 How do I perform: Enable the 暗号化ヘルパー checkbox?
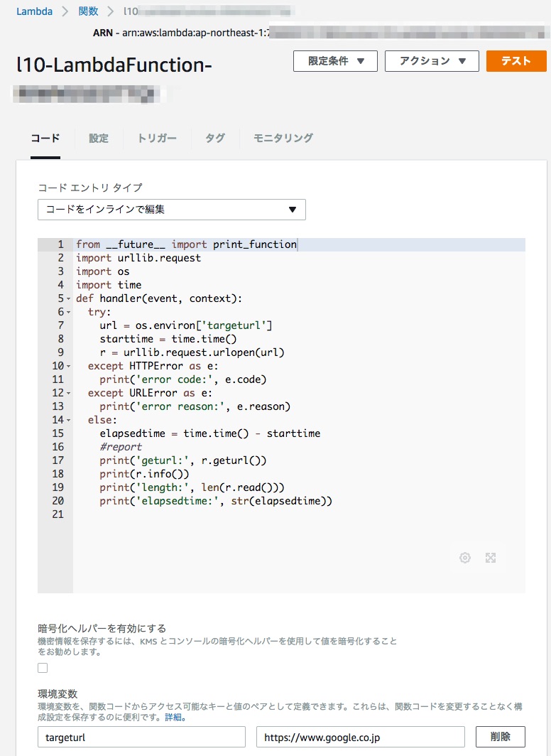43,669
